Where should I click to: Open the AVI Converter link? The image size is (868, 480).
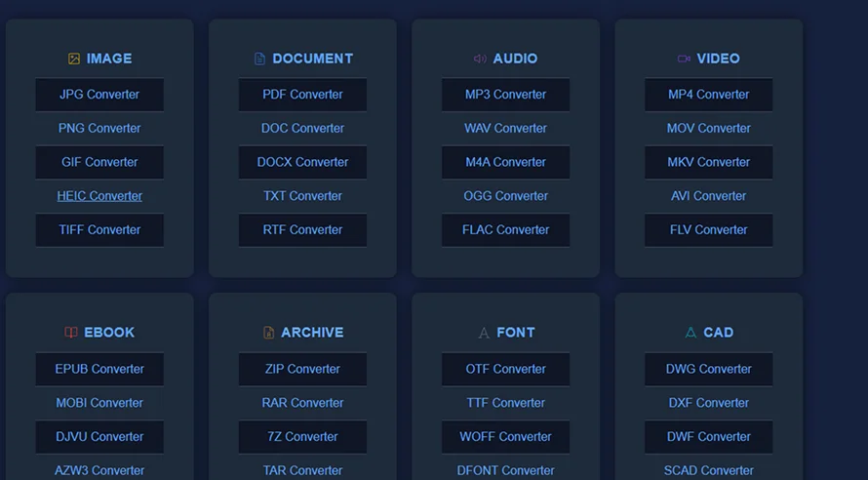point(709,196)
